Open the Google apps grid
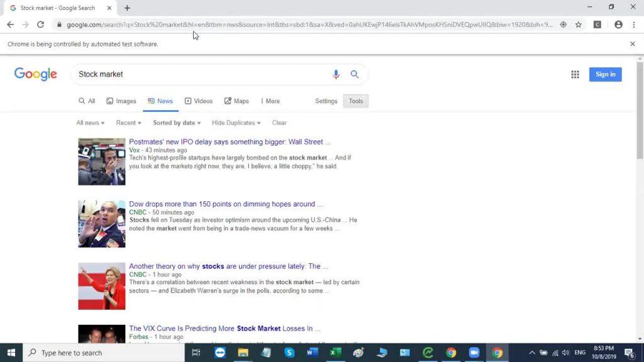Image resolution: width=644 pixels, height=362 pixels. click(x=575, y=74)
